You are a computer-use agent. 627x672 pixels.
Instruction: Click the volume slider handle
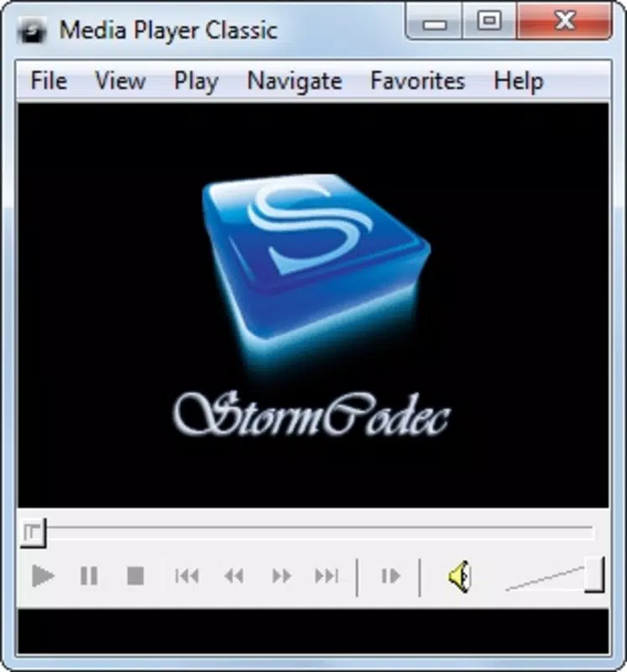(x=594, y=575)
